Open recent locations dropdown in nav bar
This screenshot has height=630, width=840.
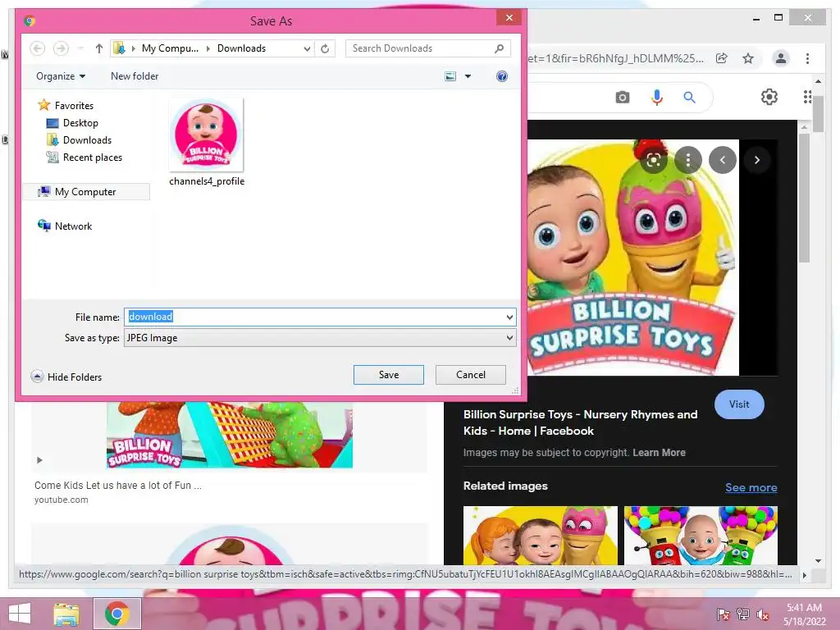(x=80, y=48)
